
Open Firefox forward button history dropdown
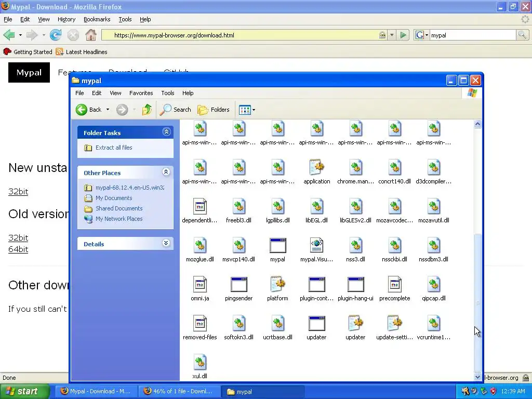point(44,35)
